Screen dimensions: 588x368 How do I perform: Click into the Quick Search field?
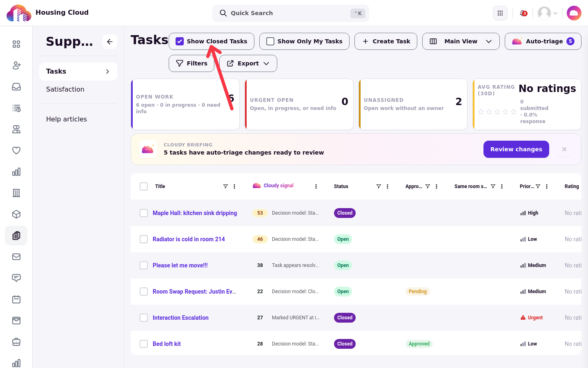pos(291,13)
